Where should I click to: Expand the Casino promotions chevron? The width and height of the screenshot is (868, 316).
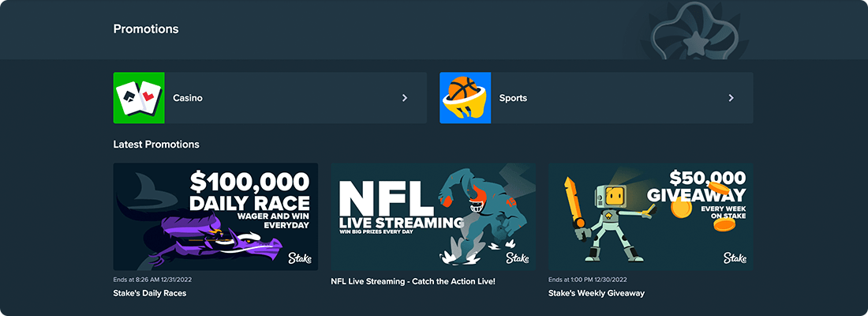405,98
